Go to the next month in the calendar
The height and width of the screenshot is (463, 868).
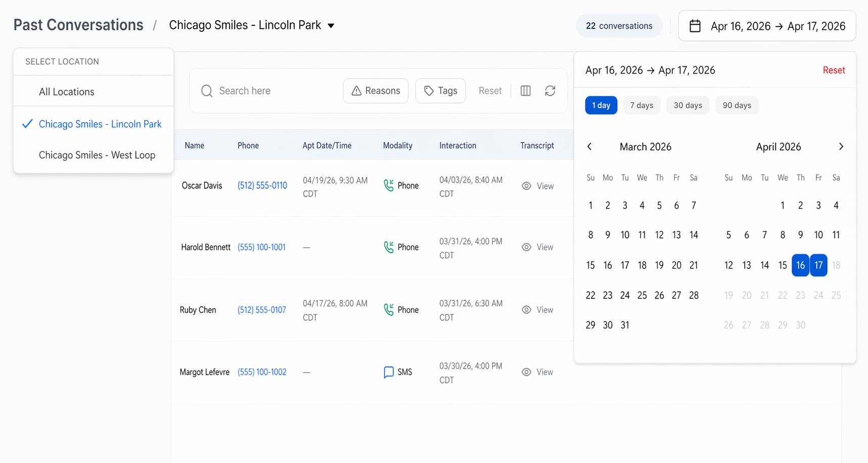pos(841,146)
